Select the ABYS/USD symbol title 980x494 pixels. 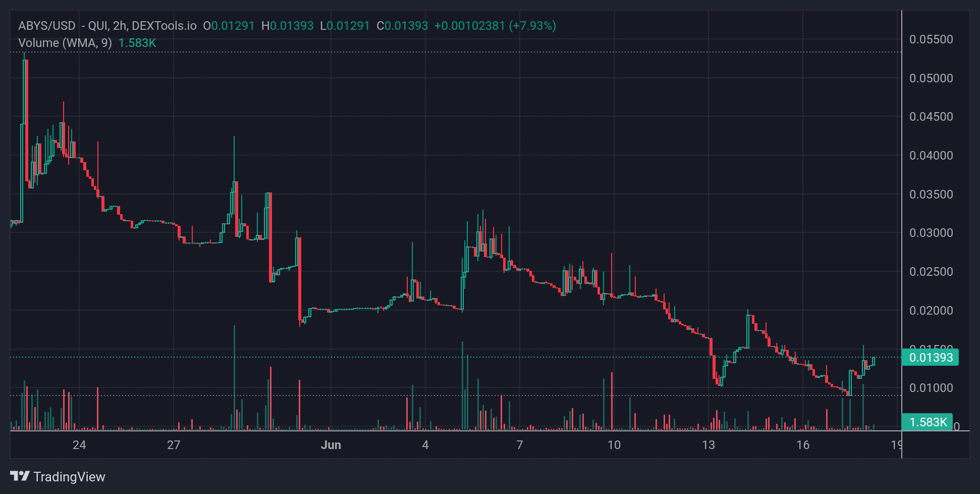pos(47,26)
